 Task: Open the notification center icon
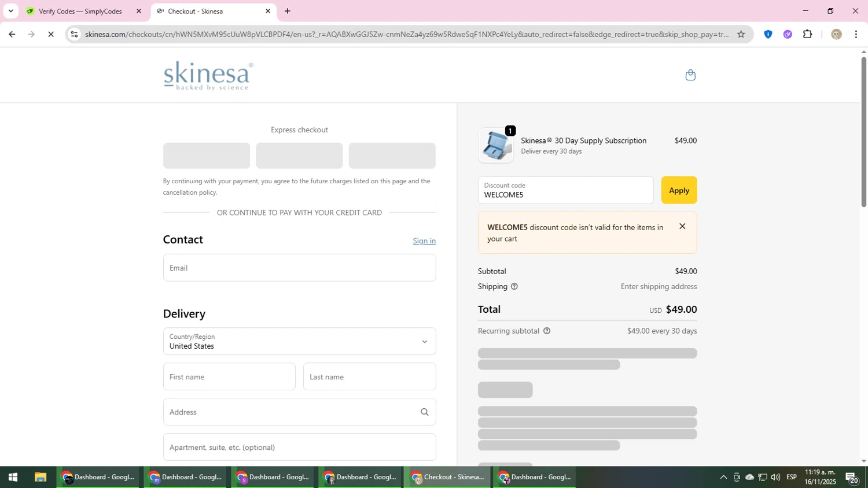[x=852, y=478]
